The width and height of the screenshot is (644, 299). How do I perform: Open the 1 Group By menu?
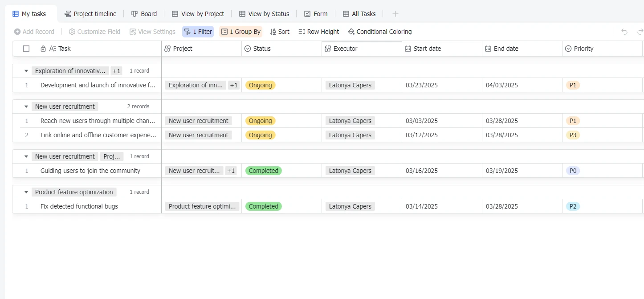pos(240,32)
